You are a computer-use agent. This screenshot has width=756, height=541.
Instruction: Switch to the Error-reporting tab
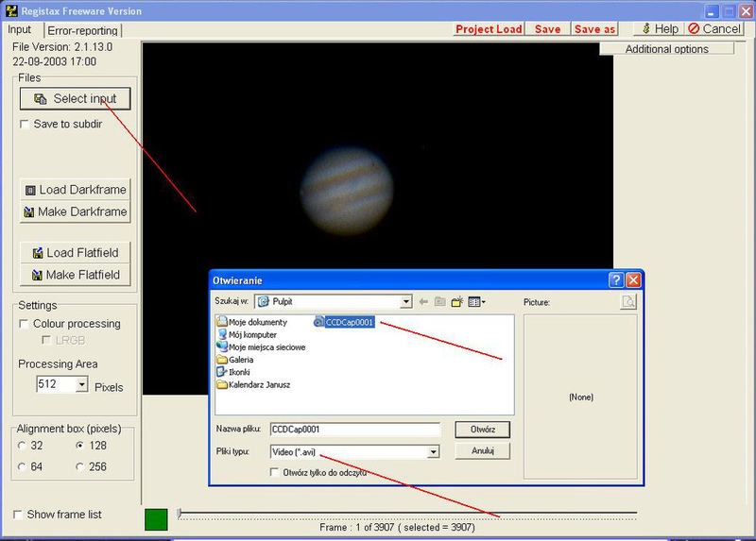[x=83, y=30]
